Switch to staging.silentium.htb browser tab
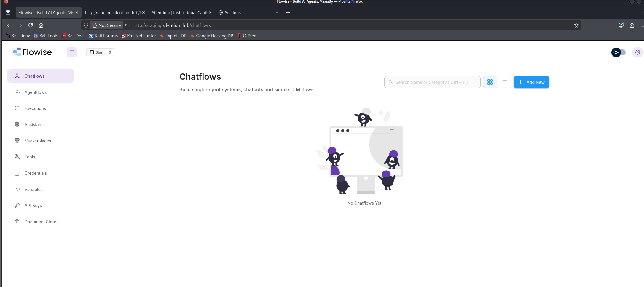Image resolution: width=644 pixels, height=287 pixels. 113,13
